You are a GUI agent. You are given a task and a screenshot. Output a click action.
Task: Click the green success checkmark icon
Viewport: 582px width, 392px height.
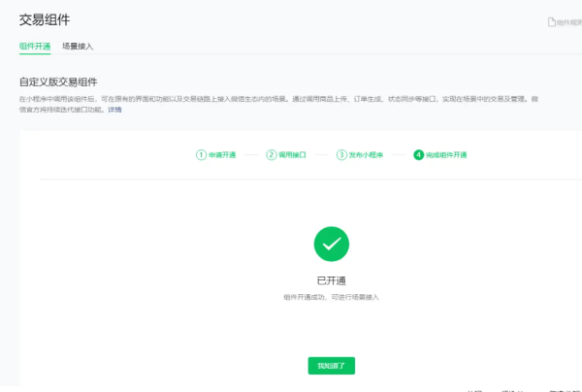[331, 245]
